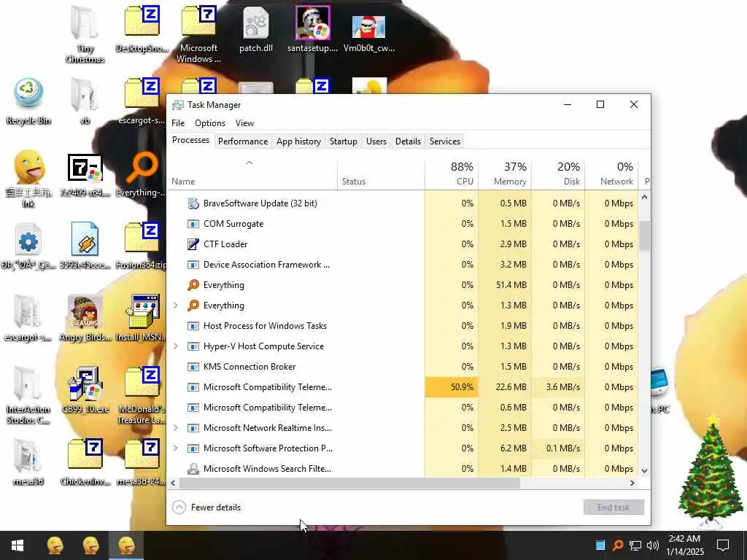Viewport: 747px width, 560px height.
Task: Click the Host Process for Windows Tasks icon
Action: (x=193, y=326)
